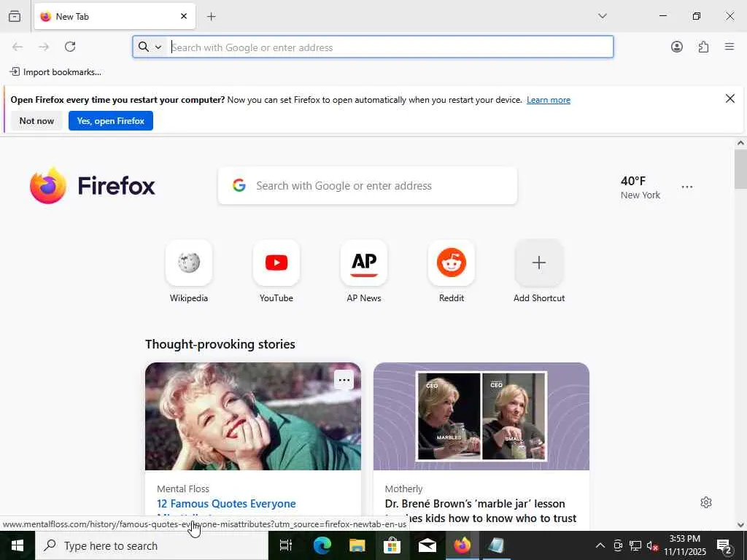Click the page scrollbar up arrow
The image size is (747, 560).
(740, 143)
